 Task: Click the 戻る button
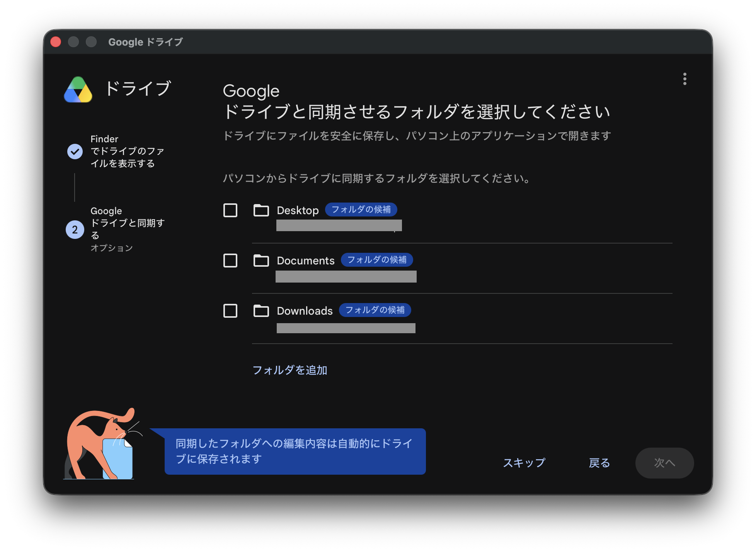click(599, 463)
